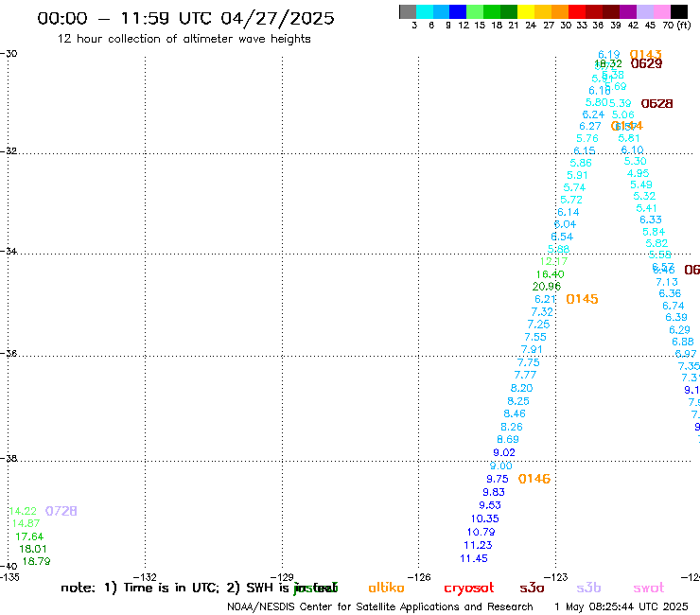Click the 6.88 wave height value
Viewport: 700px width, 615px height.
click(683, 343)
